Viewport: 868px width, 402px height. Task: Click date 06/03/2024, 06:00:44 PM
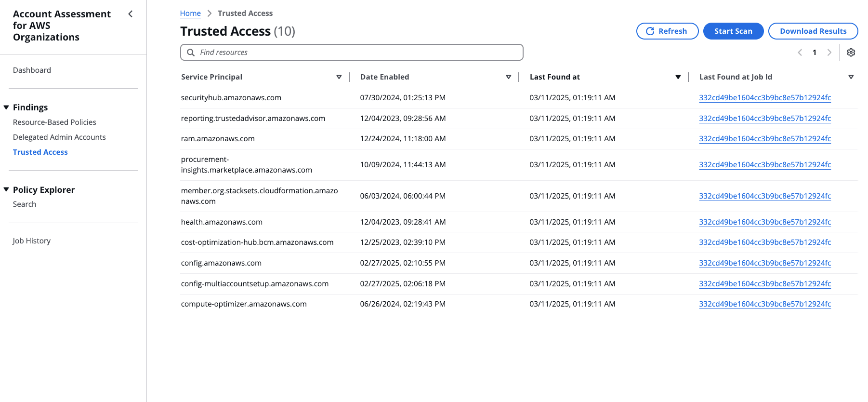[403, 196]
